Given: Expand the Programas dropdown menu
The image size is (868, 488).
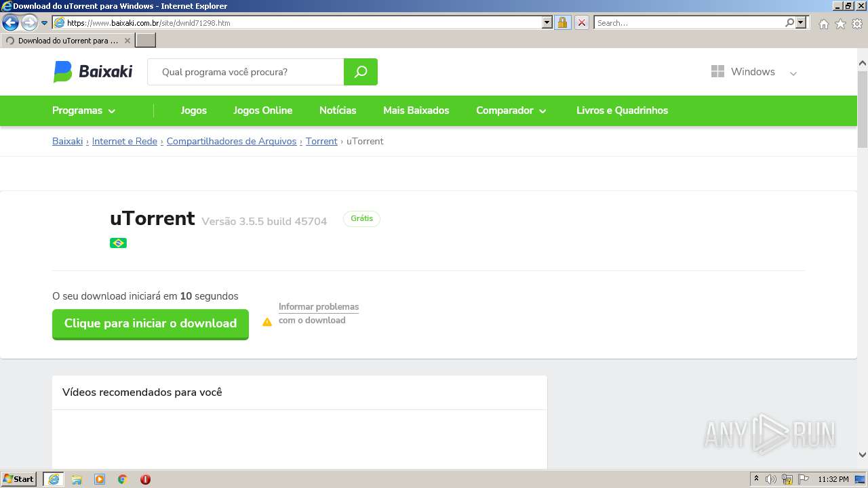Looking at the screenshot, I should pos(84,110).
